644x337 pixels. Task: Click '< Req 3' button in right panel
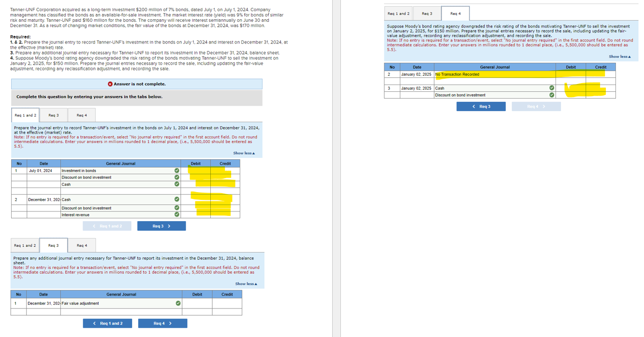point(481,106)
